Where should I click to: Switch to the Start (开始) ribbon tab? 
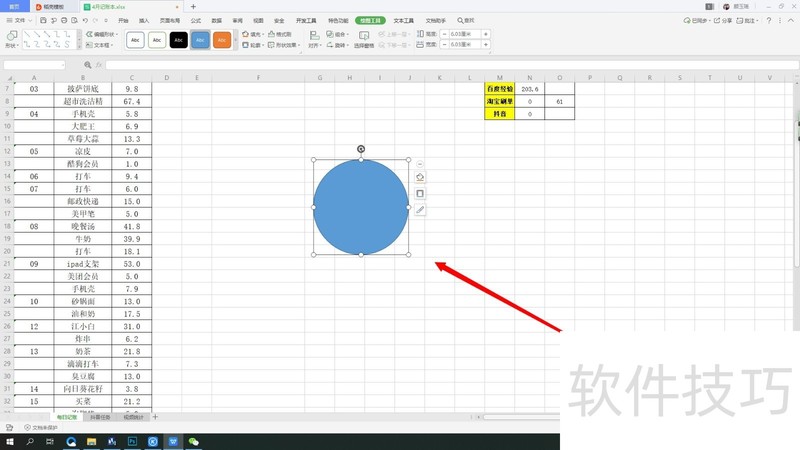[x=123, y=20]
